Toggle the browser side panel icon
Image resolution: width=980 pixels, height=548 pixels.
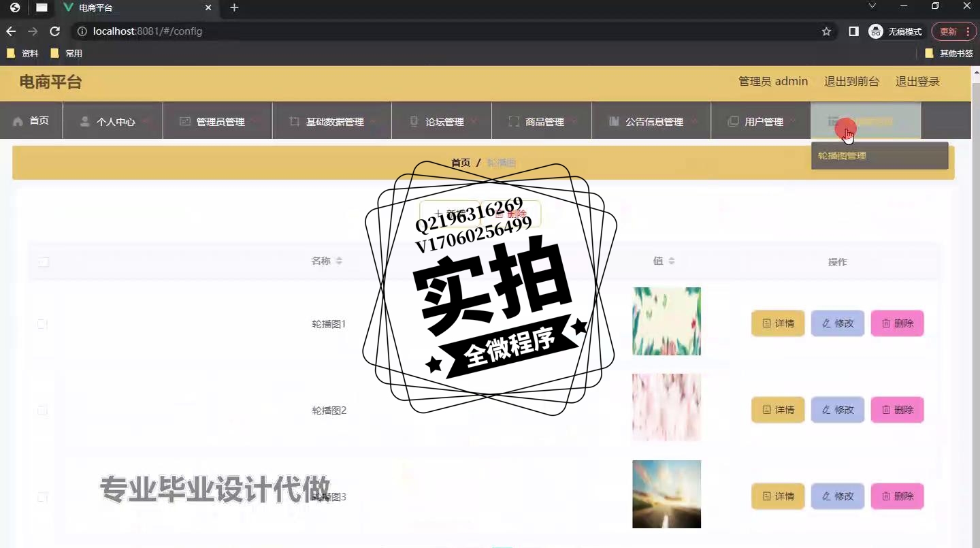point(853,31)
